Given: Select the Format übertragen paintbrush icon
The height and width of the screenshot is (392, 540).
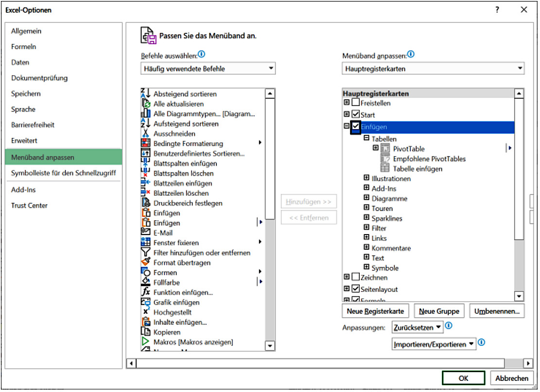Looking at the screenshot, I should [x=145, y=262].
